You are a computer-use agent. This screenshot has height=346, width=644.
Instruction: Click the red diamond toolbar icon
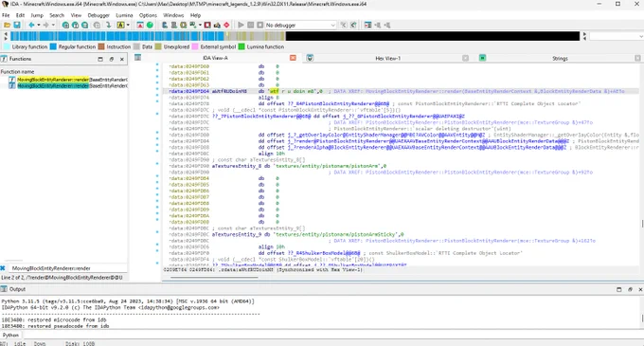[226, 25]
